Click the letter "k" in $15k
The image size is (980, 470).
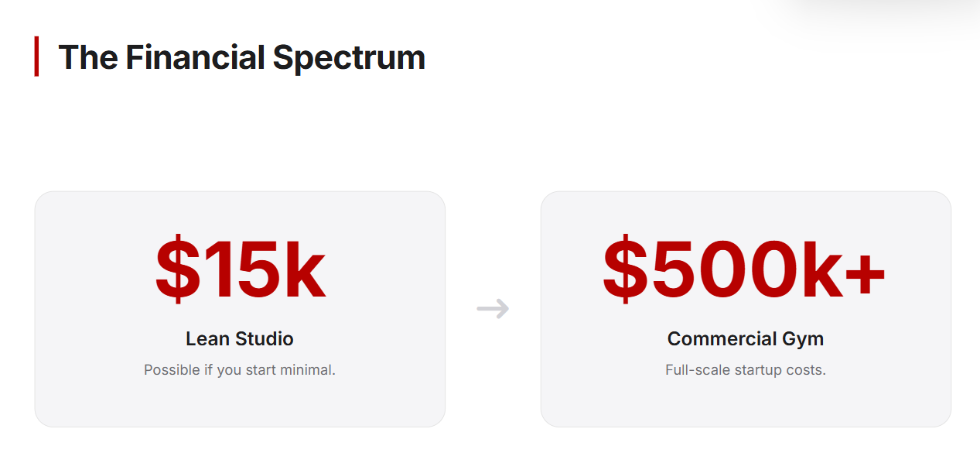coord(302,269)
